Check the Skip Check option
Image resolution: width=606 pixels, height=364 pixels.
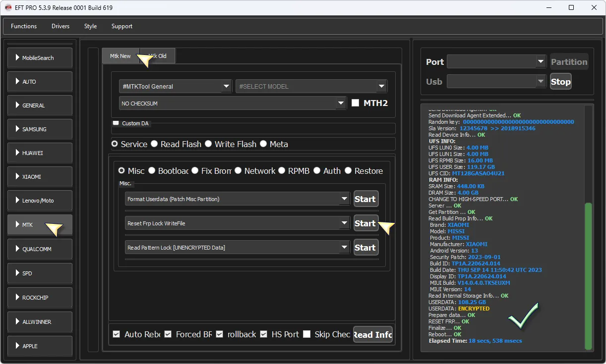307,334
